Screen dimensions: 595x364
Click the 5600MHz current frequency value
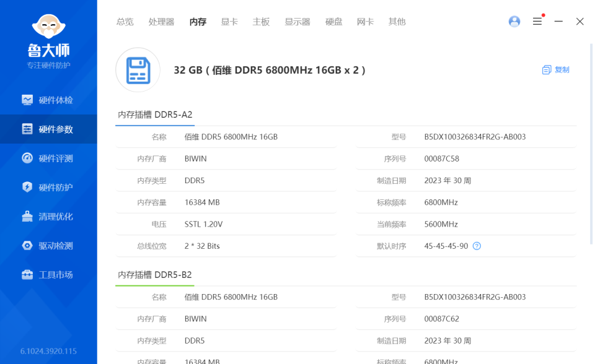click(x=441, y=224)
